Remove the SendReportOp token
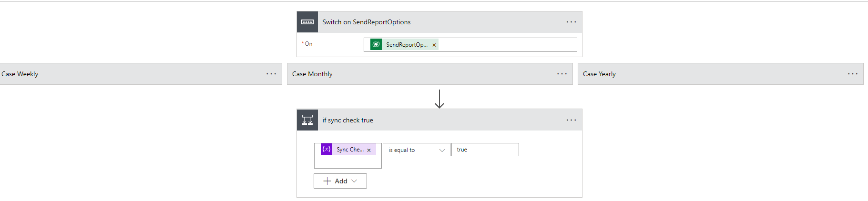Image resolution: width=868 pixels, height=201 pixels. point(434,45)
